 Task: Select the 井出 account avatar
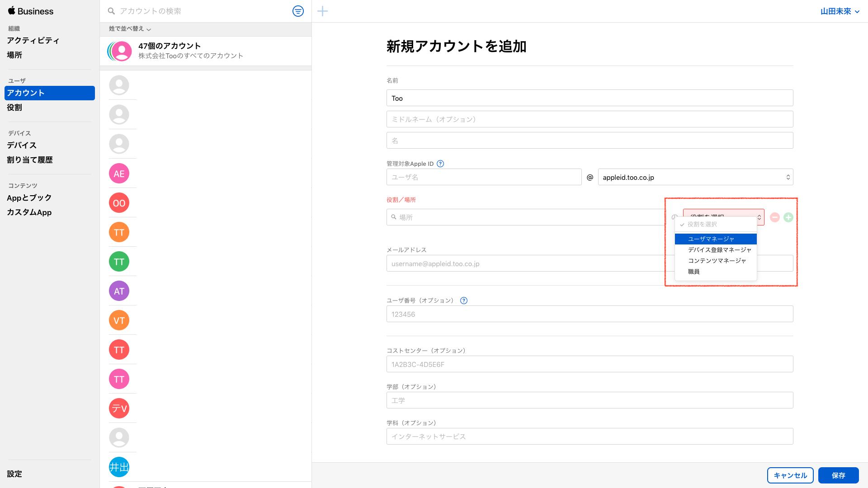click(119, 467)
